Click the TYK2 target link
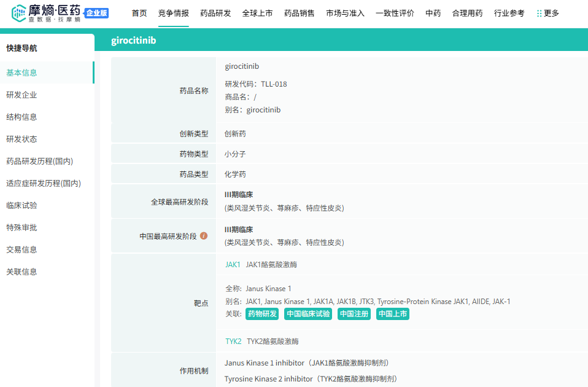 [x=233, y=341]
